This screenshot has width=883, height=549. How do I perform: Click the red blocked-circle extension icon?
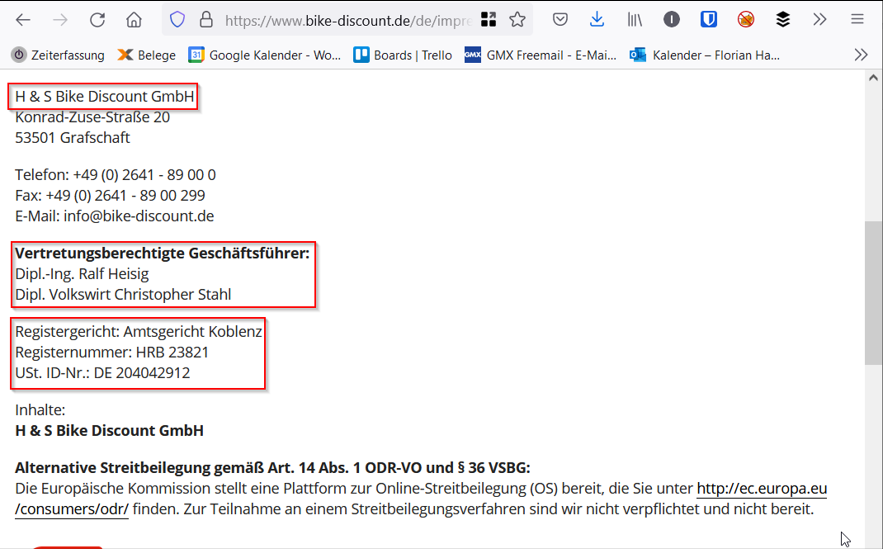(x=746, y=20)
